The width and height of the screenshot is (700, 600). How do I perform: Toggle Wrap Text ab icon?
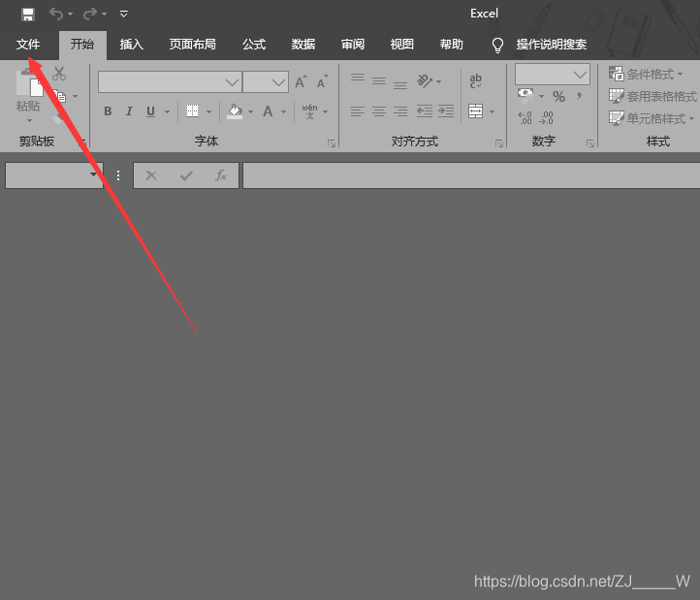pyautogui.click(x=476, y=81)
